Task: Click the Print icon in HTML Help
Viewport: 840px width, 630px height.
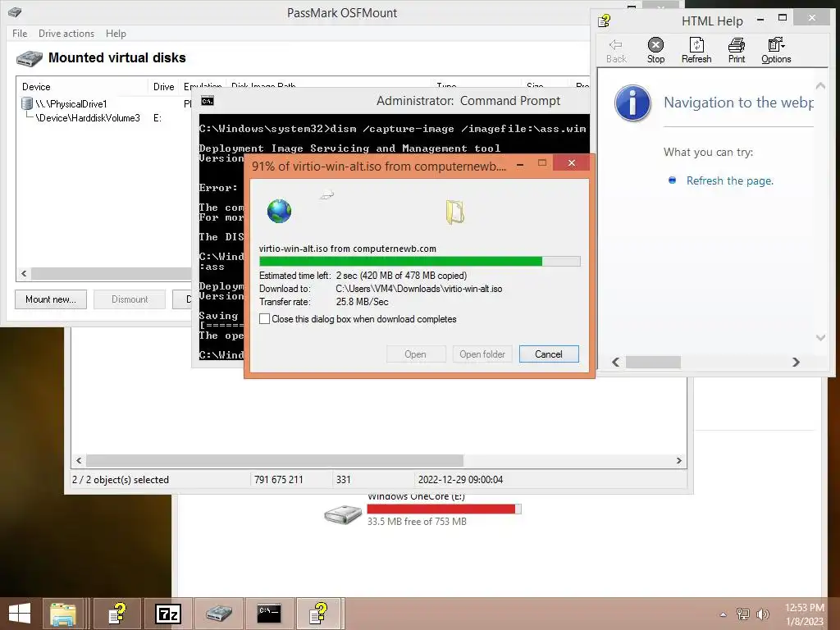Action: 737,45
